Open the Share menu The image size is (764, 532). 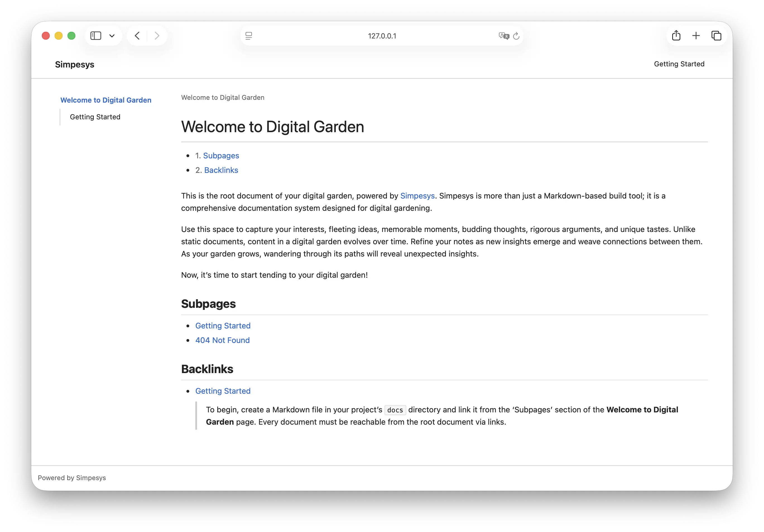(x=676, y=35)
